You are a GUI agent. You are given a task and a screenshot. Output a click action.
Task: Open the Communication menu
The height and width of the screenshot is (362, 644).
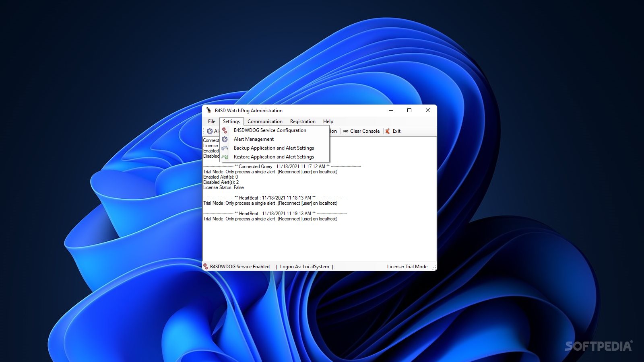[265, 121]
